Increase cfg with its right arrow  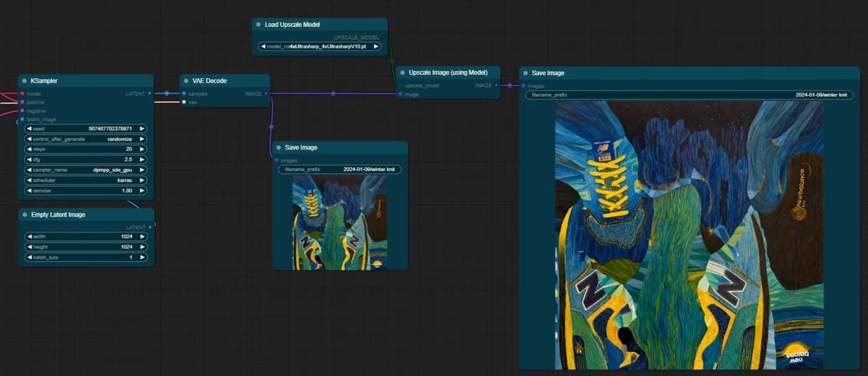pos(142,159)
